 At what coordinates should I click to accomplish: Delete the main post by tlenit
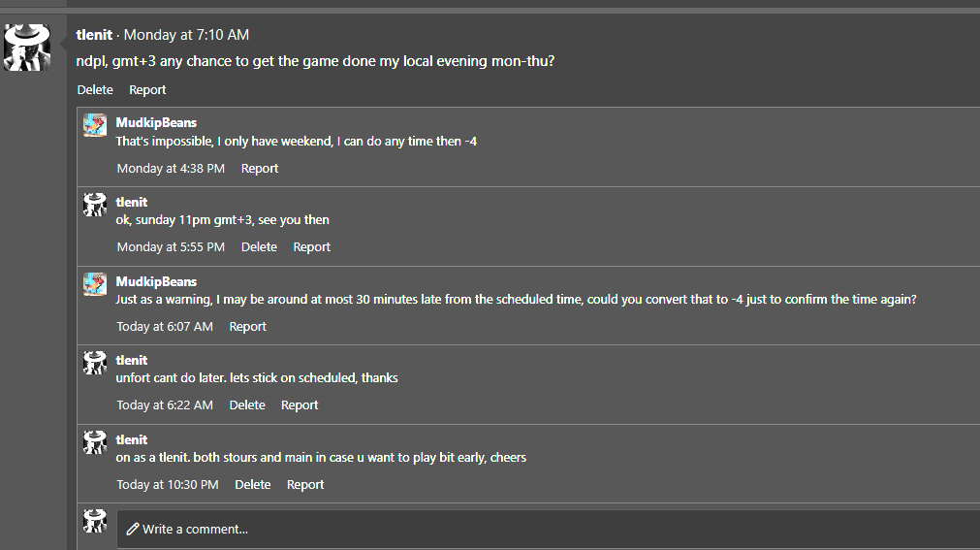click(95, 89)
